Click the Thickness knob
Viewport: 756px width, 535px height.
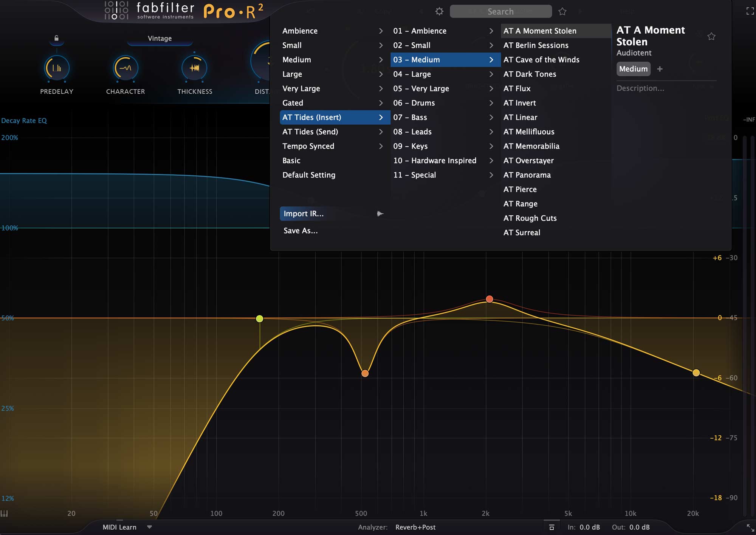[x=194, y=68]
